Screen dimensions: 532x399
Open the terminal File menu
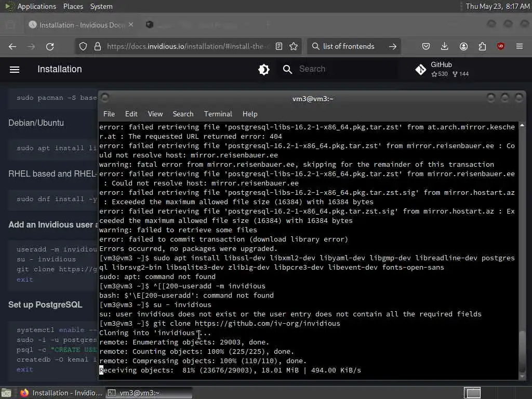tap(109, 114)
